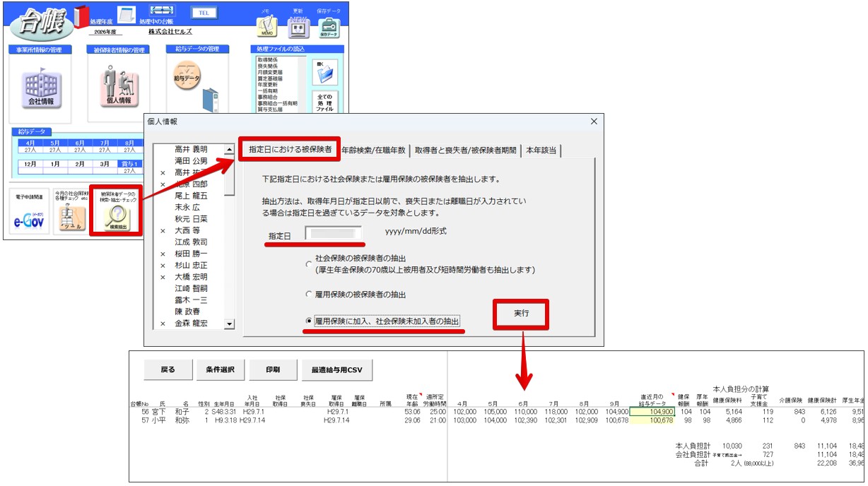The image size is (868, 486).
Task: Select 江成 敦司 in employee list
Action: point(192,242)
